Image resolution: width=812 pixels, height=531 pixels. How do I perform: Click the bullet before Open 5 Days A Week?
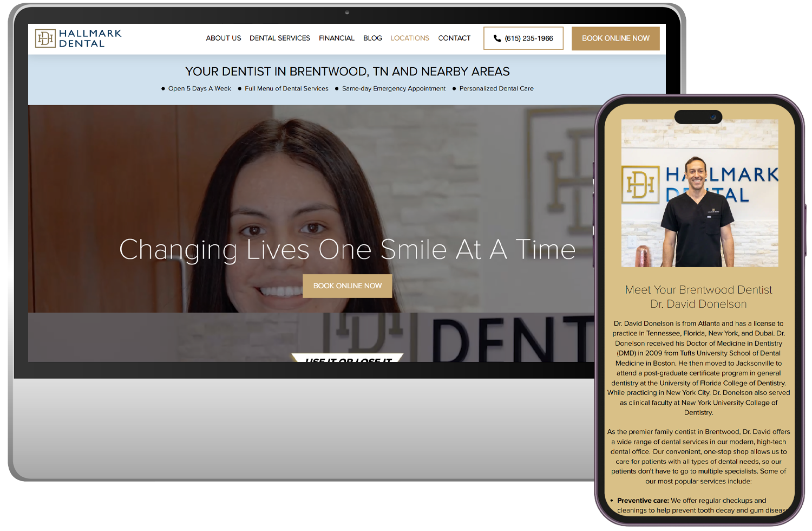tap(163, 89)
